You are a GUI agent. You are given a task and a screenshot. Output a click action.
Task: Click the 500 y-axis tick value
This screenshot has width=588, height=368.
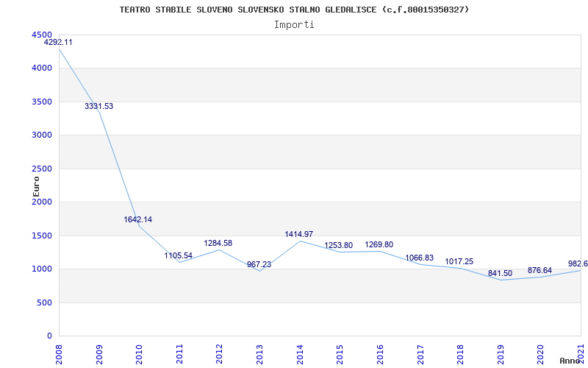[x=45, y=302]
